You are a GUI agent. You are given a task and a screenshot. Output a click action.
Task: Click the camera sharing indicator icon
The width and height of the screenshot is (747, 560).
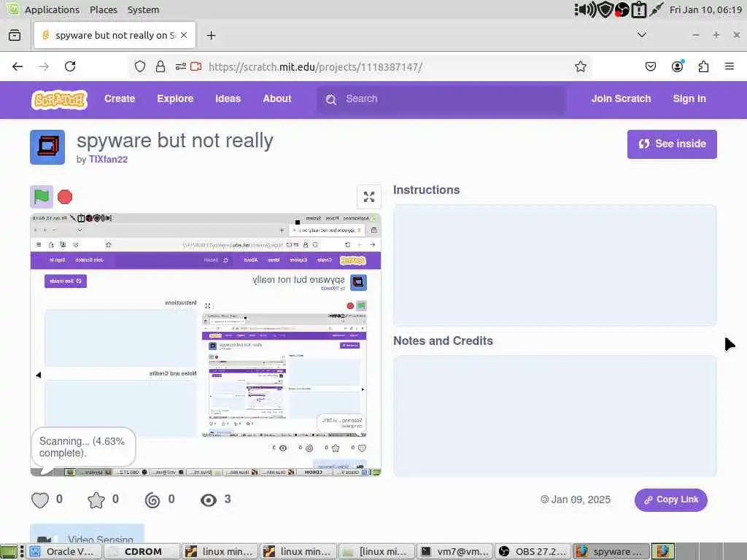pyautogui.click(x=196, y=66)
